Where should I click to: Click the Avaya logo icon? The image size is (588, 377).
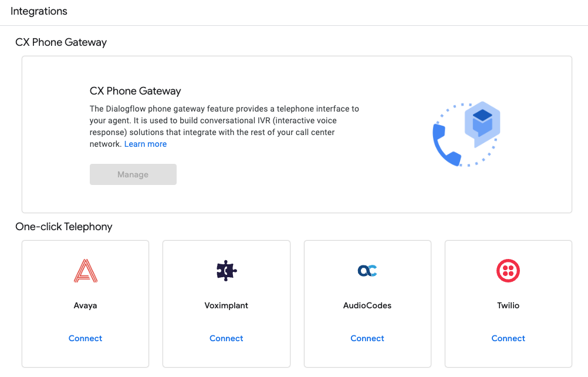point(85,271)
